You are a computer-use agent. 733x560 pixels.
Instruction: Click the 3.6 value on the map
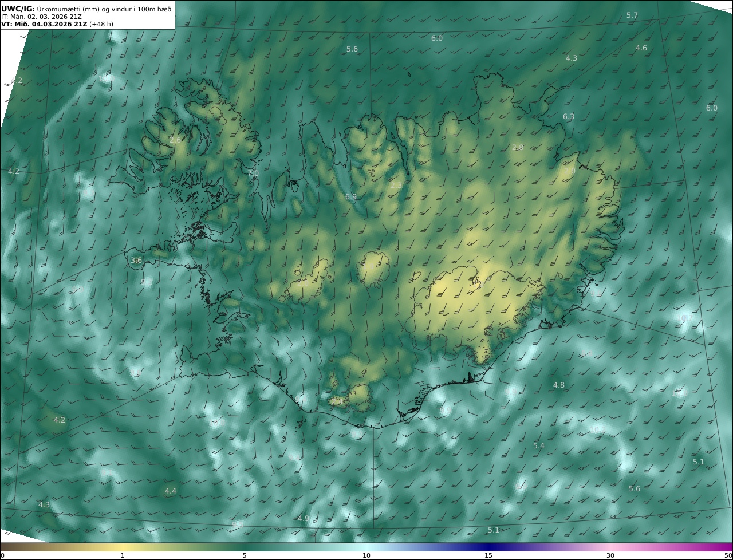coord(136,261)
